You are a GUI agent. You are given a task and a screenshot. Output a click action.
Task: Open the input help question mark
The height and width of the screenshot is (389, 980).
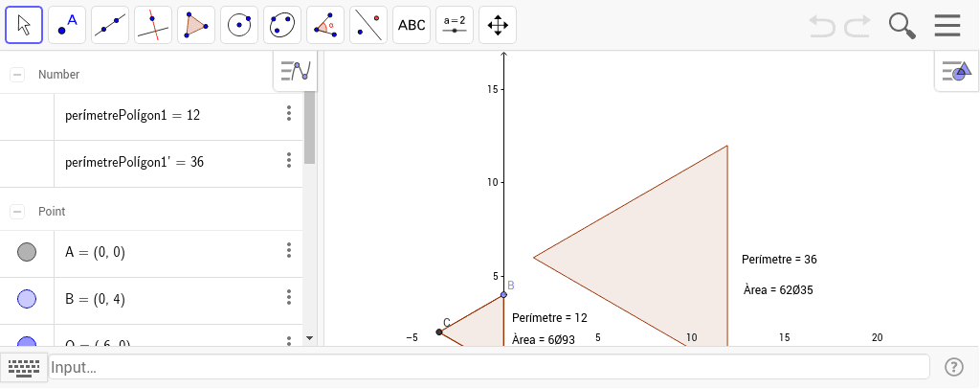[954, 367]
